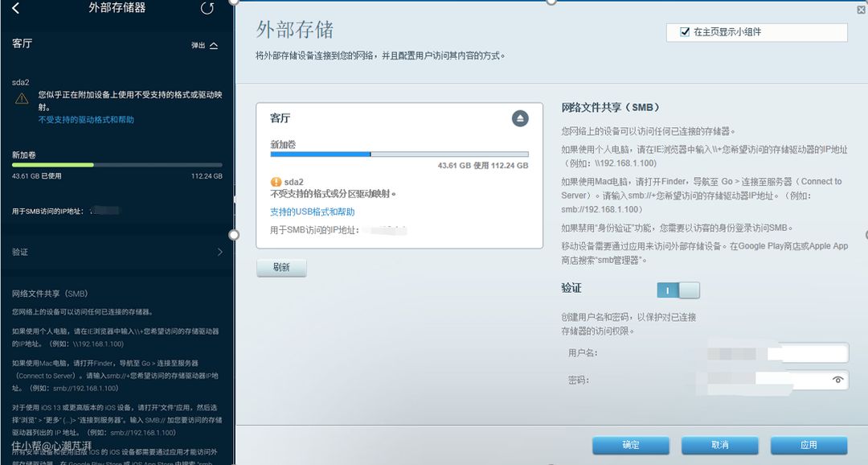Toggle the 验证 authentication switch
The image size is (868, 465).
pos(678,290)
